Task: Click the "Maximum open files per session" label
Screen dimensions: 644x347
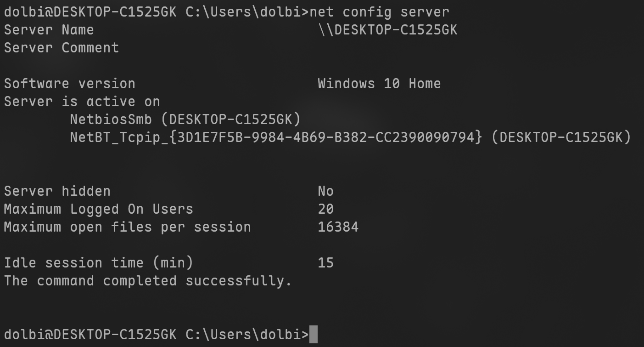Action: coord(128,227)
